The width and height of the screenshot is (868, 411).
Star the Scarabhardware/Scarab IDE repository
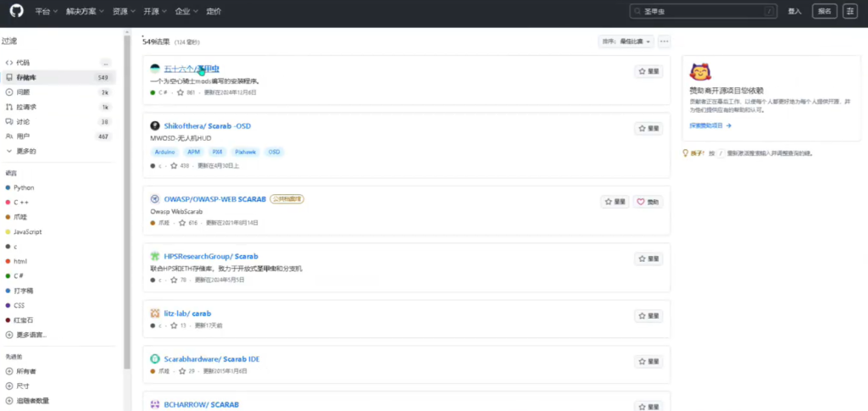pyautogui.click(x=648, y=362)
